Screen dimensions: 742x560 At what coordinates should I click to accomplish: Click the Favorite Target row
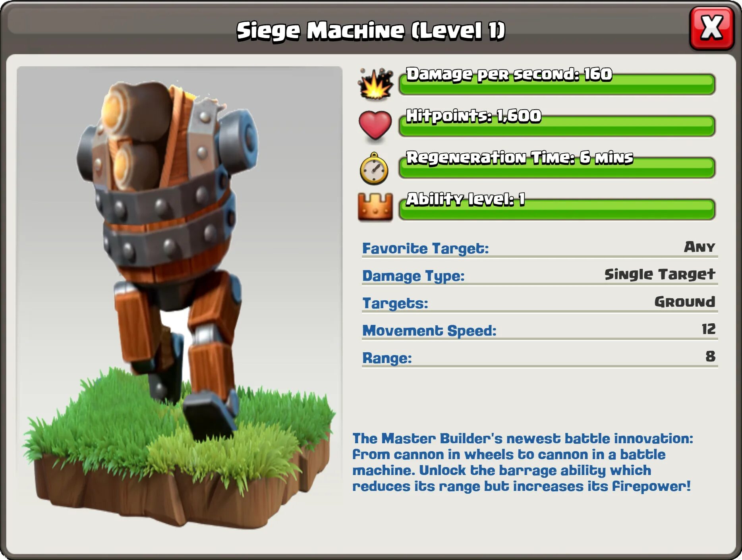click(540, 248)
